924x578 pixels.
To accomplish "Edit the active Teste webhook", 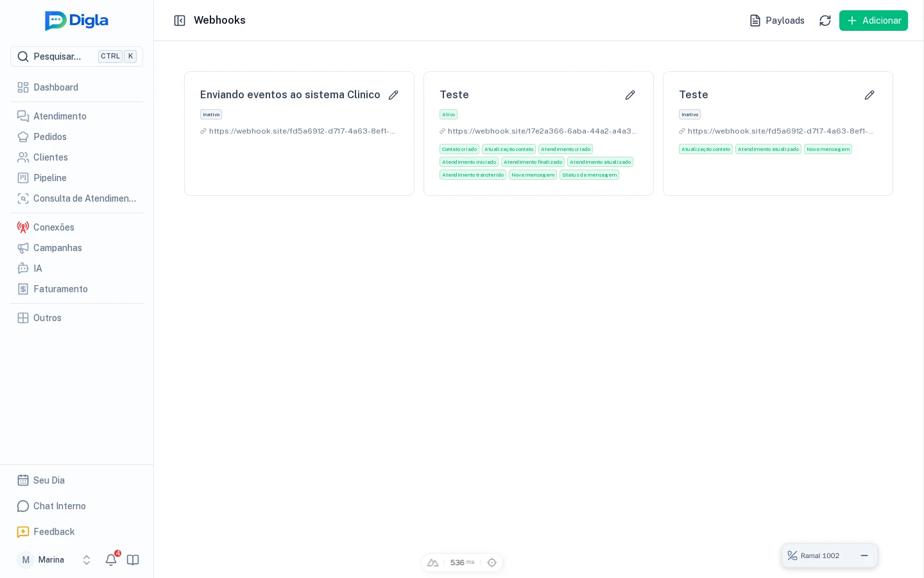I will 630,95.
